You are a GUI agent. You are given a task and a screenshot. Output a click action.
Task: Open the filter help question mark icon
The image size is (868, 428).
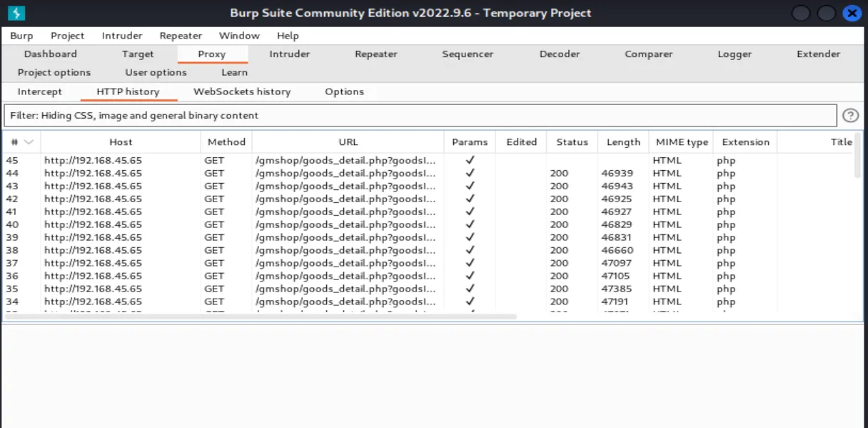(x=850, y=115)
